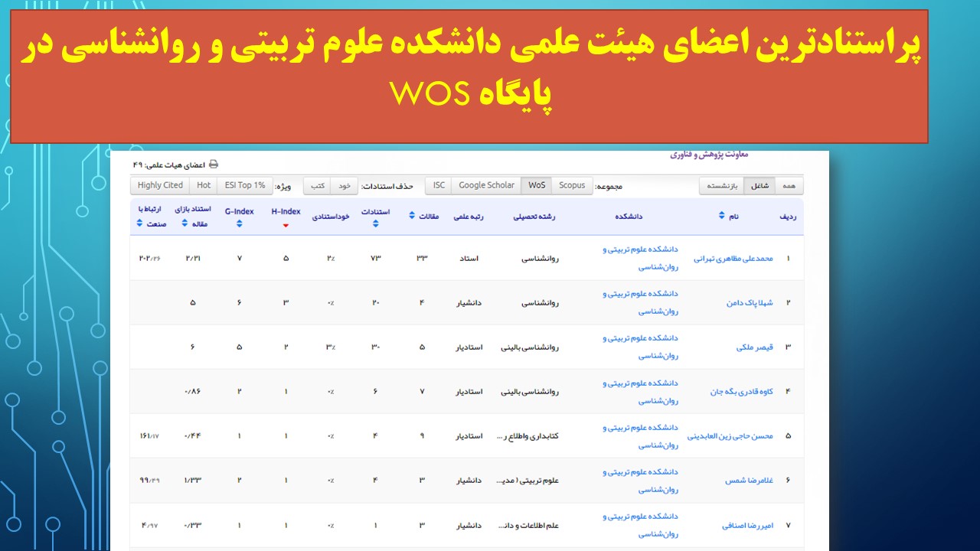Toggle کتب citation removal
The height and width of the screenshot is (551, 980).
[318, 185]
